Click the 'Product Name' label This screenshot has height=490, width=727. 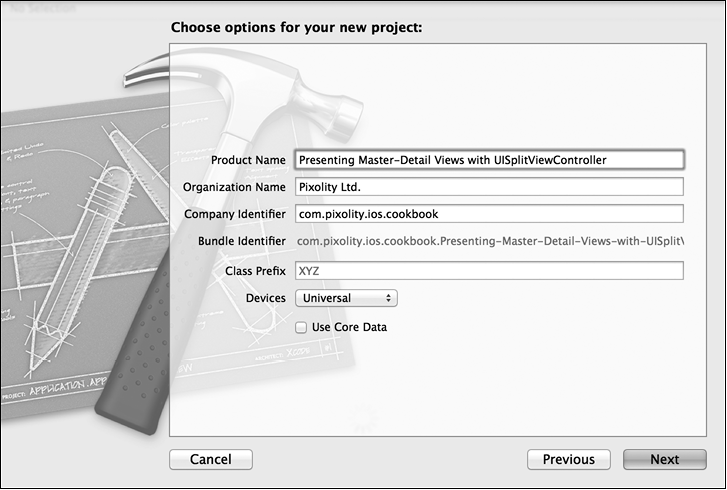point(249,160)
